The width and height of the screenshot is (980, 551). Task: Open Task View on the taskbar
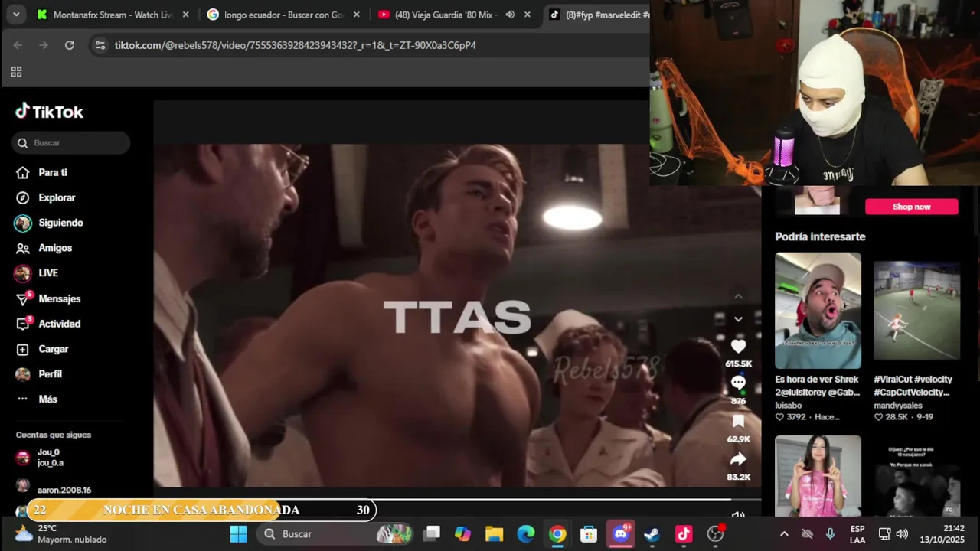pos(433,533)
